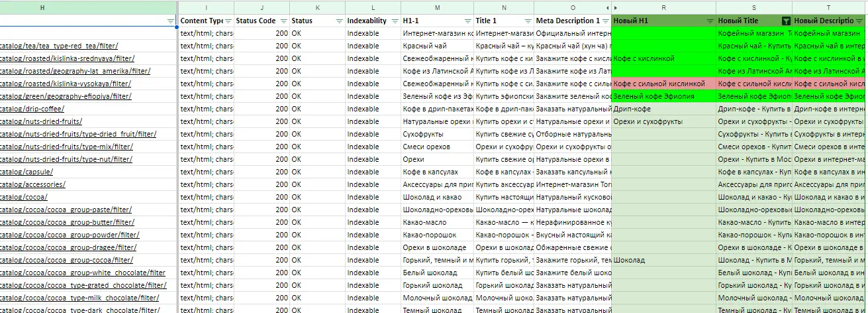Select column R header letter
868x313 pixels.
coord(664,7)
